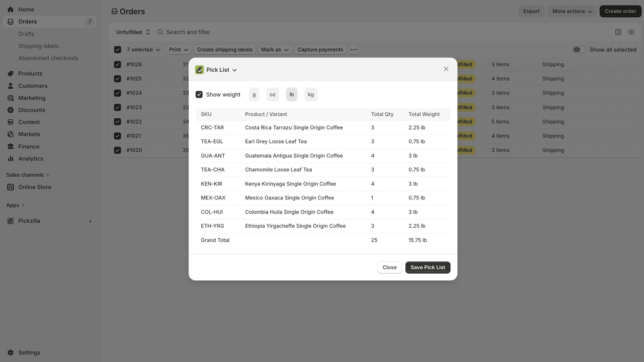Screen dimensions: 644x362
Task: Click the Grand Total 15.75 lb value
Action: [417, 240]
